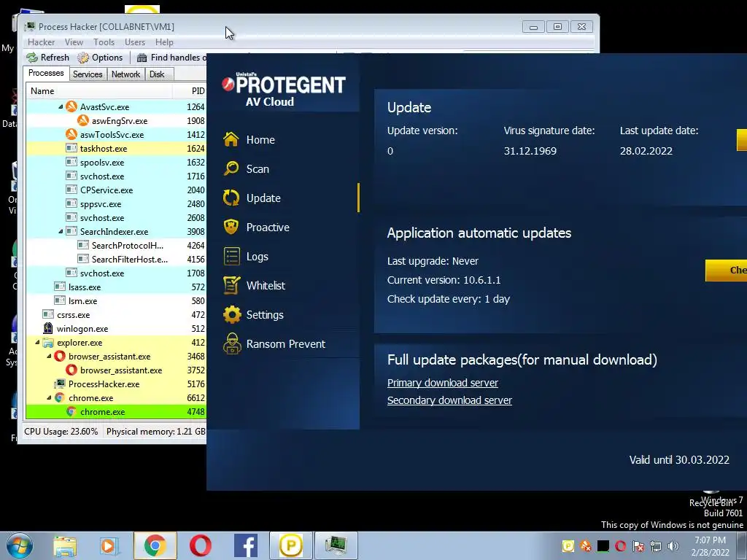Open the Users menu

(135, 42)
